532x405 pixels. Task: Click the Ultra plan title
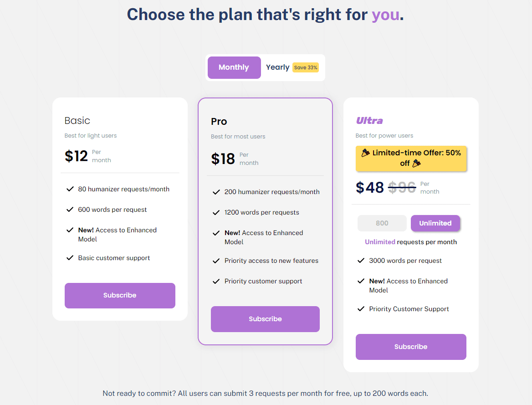pos(369,121)
